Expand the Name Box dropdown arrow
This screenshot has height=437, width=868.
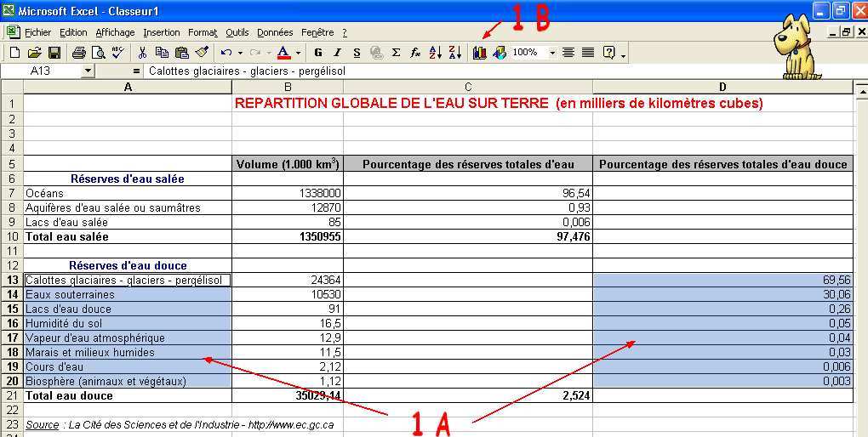pyautogui.click(x=88, y=71)
